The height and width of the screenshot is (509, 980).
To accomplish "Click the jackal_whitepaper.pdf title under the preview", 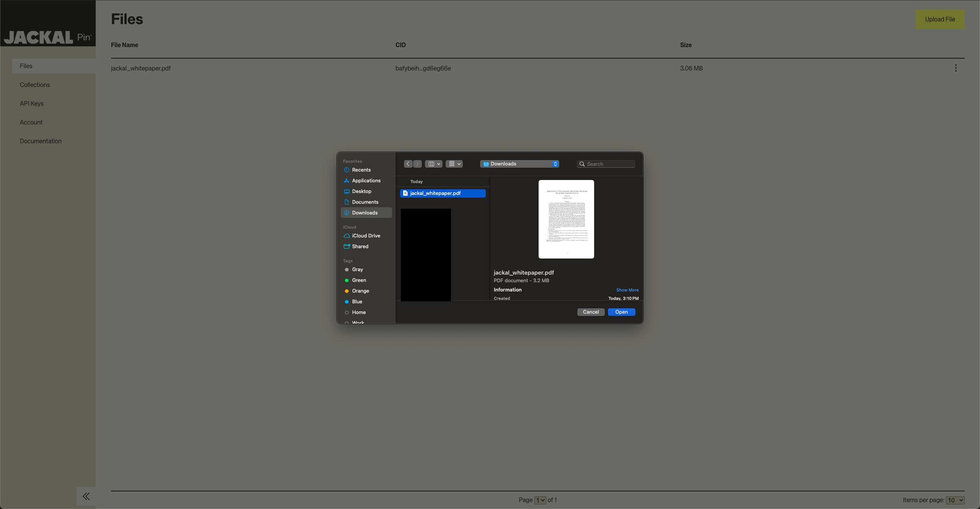I will [x=524, y=273].
